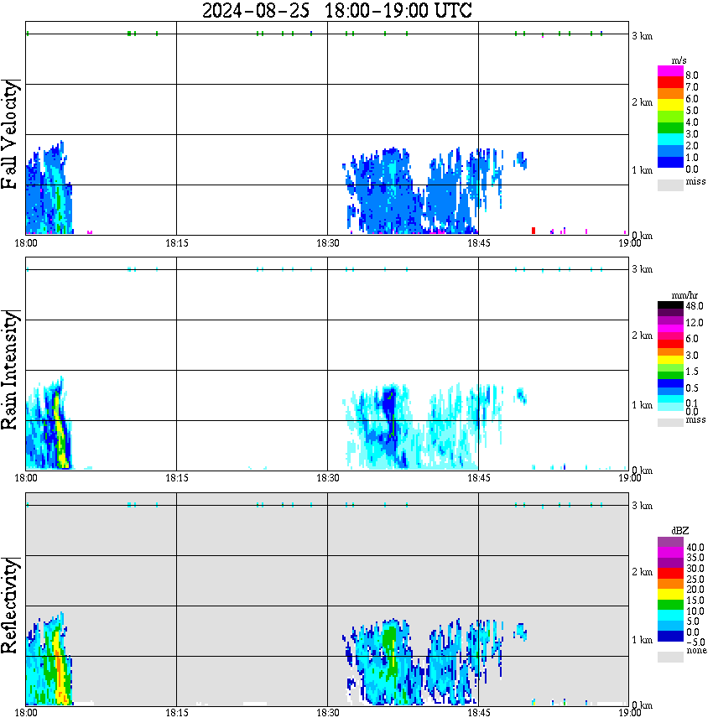Click the '18:00' tick under Rain Intensity panel

click(x=26, y=478)
